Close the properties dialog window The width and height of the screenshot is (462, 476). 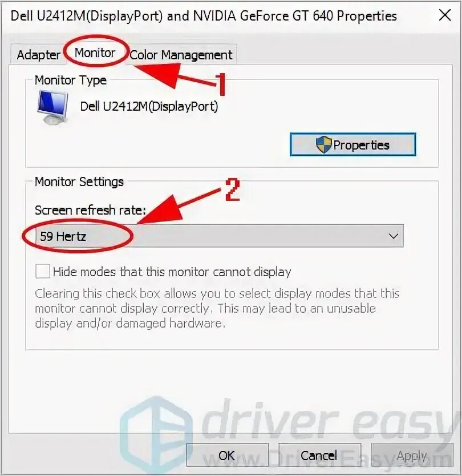click(x=445, y=15)
